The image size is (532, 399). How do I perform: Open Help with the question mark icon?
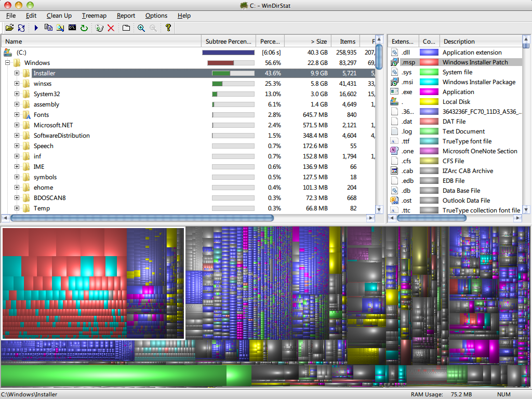coord(168,28)
